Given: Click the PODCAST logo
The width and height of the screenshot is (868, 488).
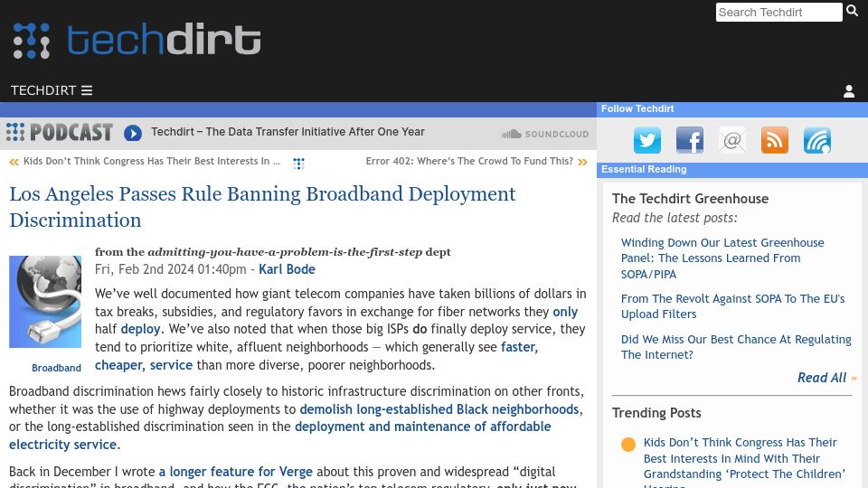Looking at the screenshot, I should 60,132.
